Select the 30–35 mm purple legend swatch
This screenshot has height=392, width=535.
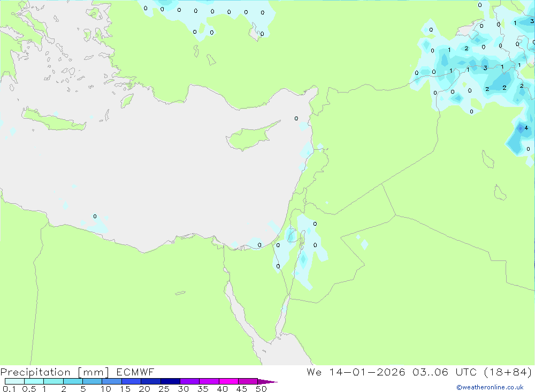[x=190, y=381]
